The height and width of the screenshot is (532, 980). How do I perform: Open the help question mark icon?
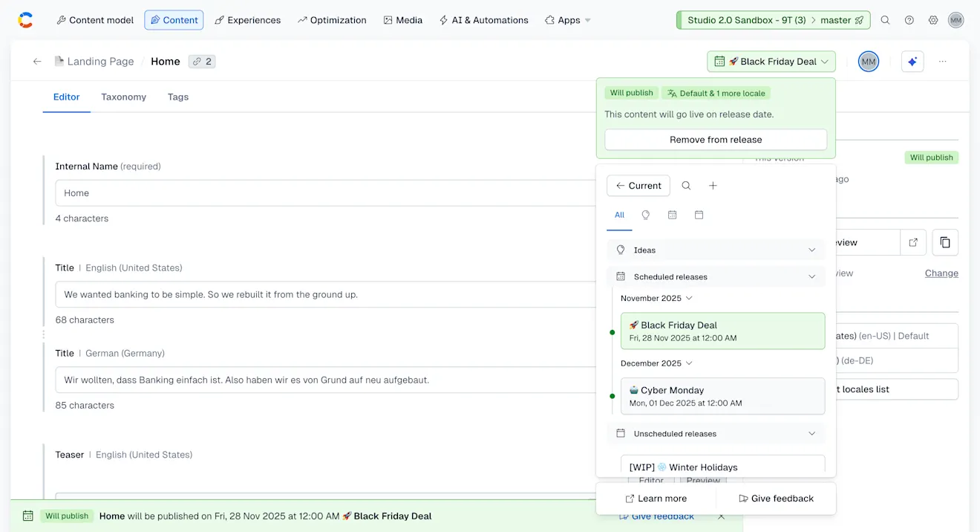[x=909, y=20]
